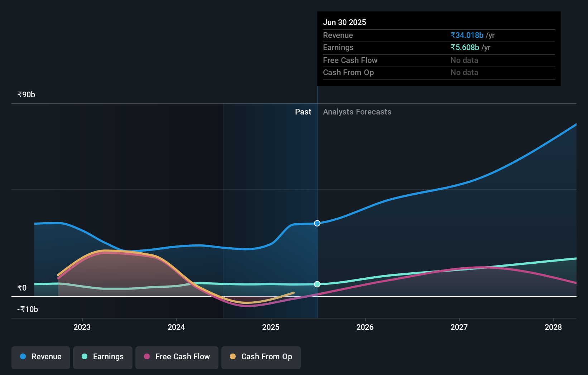Click the yellow Cash From Op legend dot

(233, 357)
